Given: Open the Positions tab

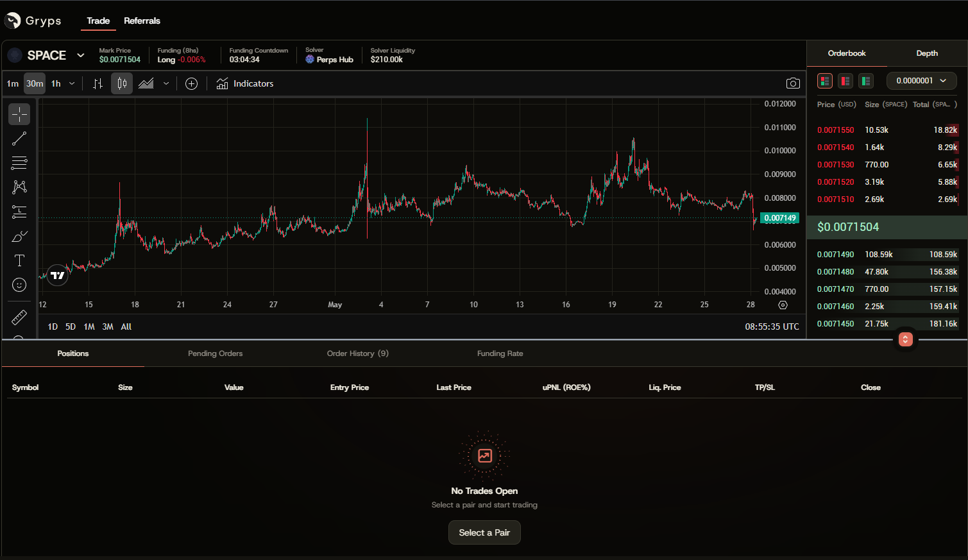Looking at the screenshot, I should (x=73, y=353).
